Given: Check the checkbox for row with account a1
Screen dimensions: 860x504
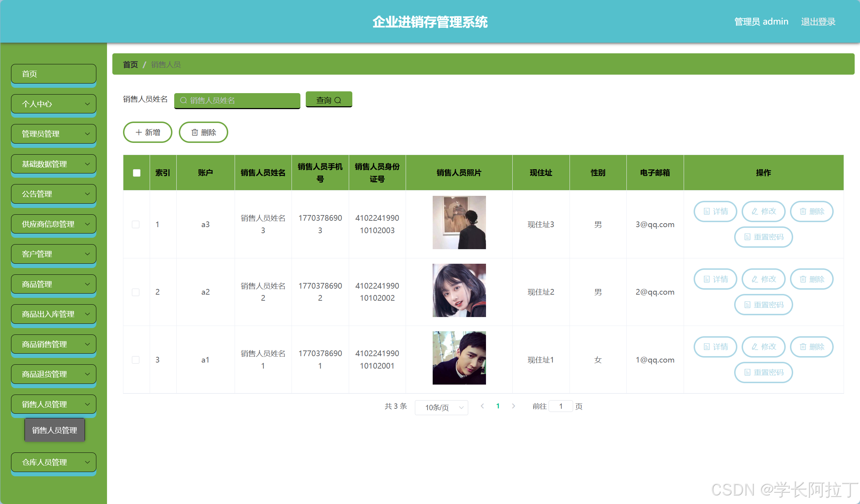Looking at the screenshot, I should coord(136,360).
